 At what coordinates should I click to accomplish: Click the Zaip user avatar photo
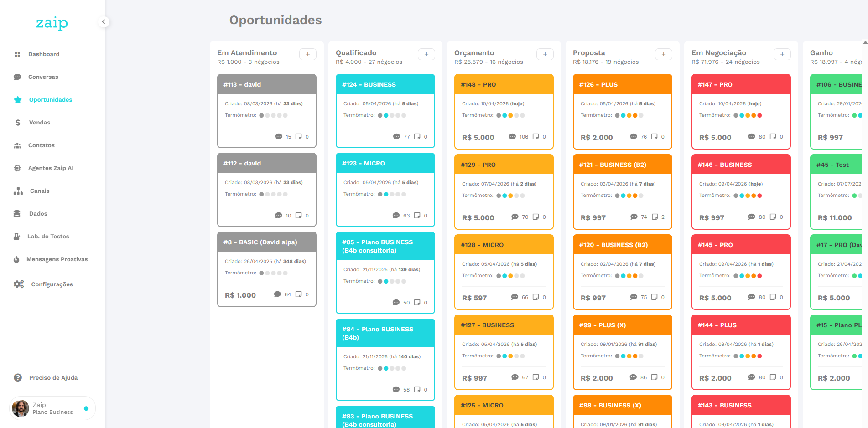point(21,408)
